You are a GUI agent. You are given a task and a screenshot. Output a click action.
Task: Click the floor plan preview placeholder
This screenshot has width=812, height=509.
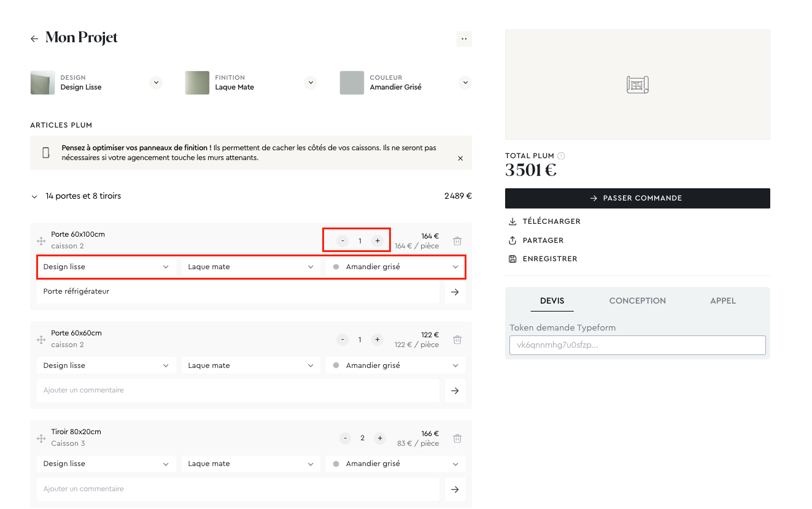tap(637, 85)
